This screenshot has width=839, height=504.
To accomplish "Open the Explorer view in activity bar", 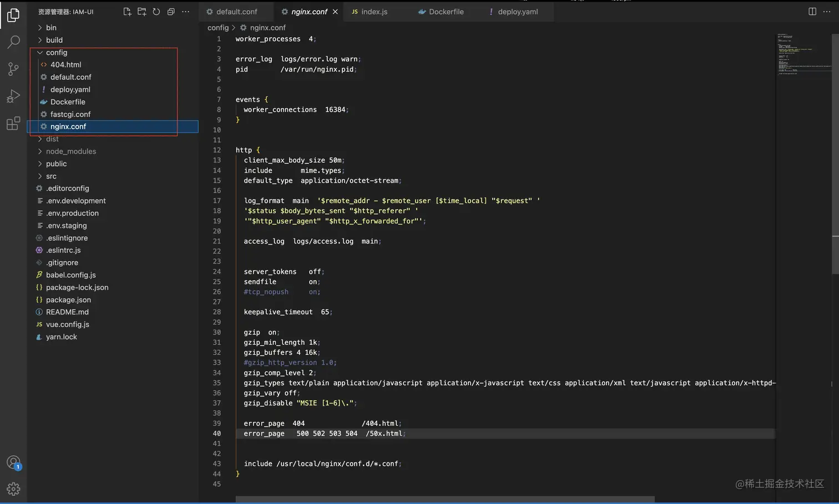I will click(x=13, y=15).
